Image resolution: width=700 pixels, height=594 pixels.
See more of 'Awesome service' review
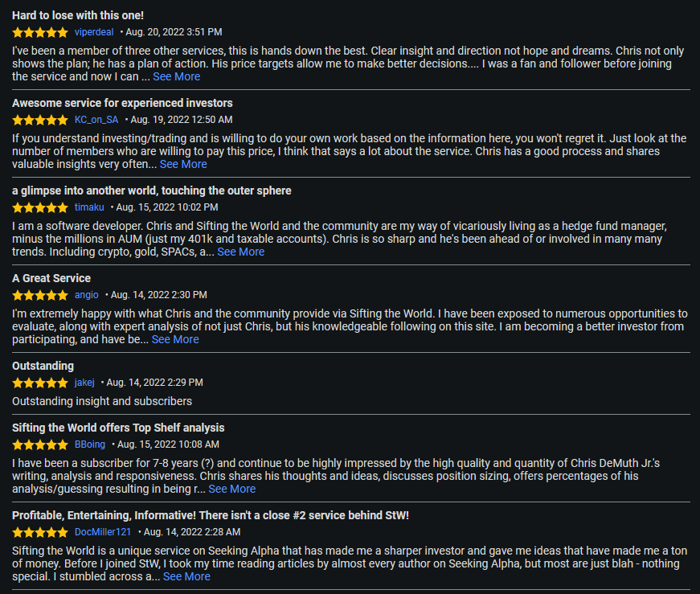click(183, 164)
